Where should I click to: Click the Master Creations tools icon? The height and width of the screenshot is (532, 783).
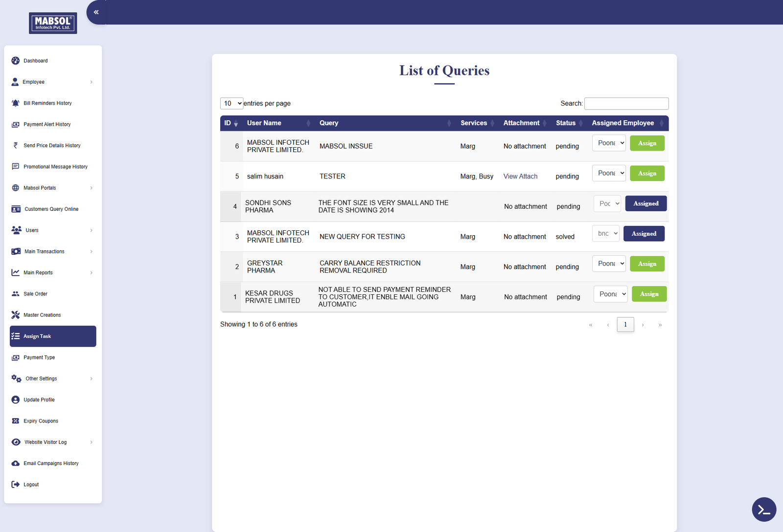tap(16, 315)
